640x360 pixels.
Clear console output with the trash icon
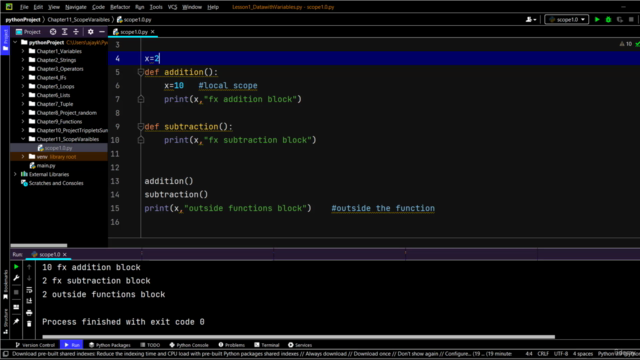click(29, 324)
